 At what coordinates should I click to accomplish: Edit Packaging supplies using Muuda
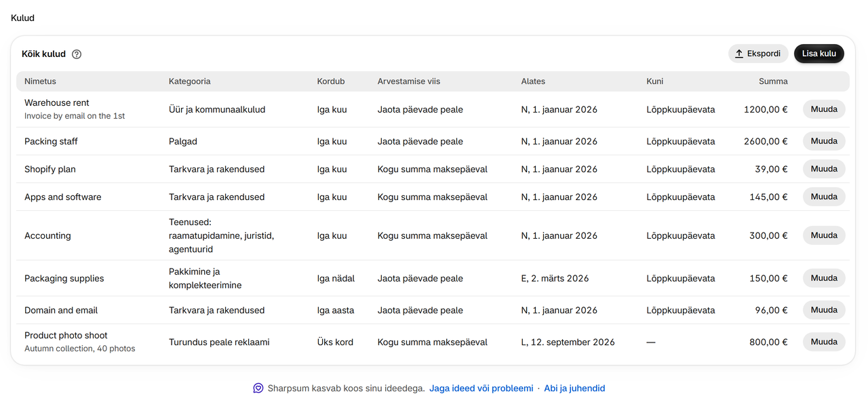824,278
